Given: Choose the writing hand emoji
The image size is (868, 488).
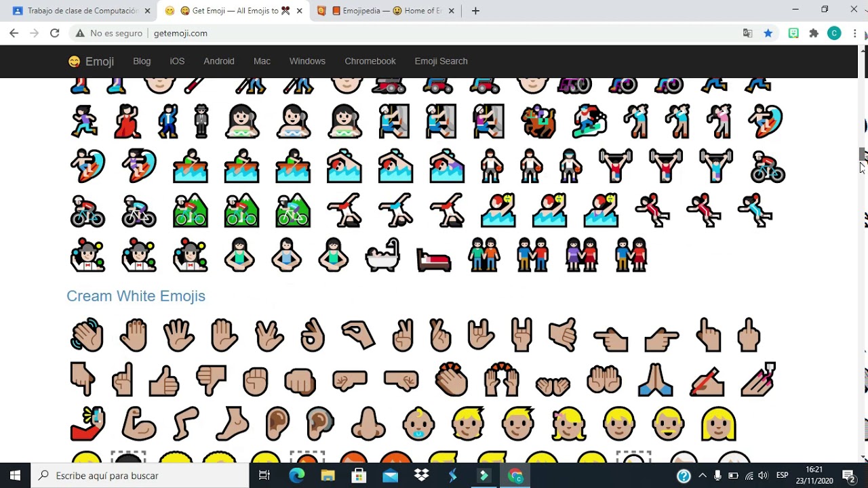Looking at the screenshot, I should click(707, 381).
